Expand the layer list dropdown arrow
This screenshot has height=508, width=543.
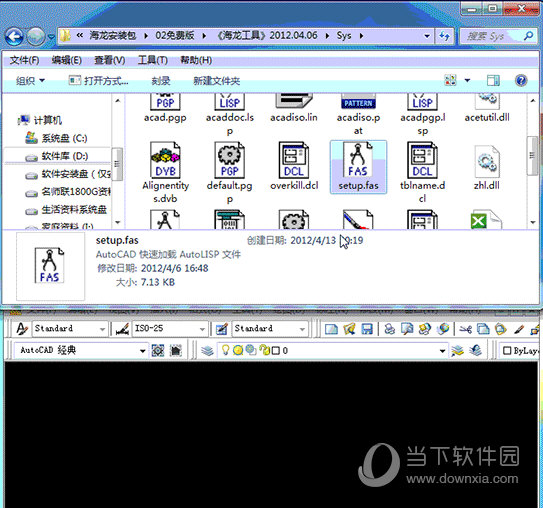(442, 351)
